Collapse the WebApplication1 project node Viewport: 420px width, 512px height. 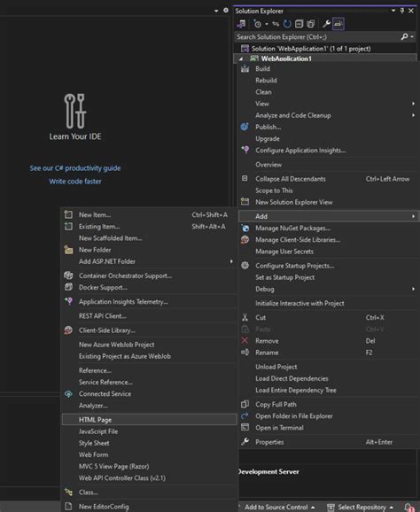click(x=241, y=58)
